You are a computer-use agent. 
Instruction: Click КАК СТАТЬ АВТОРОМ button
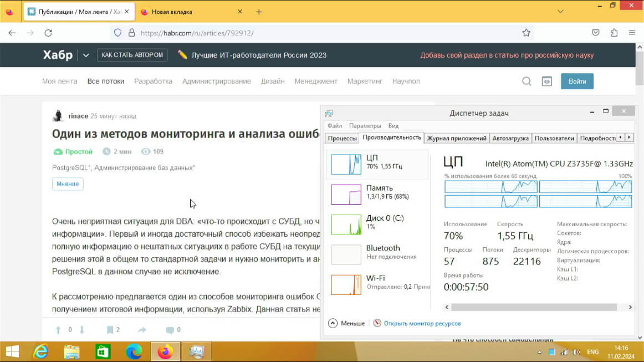132,55
